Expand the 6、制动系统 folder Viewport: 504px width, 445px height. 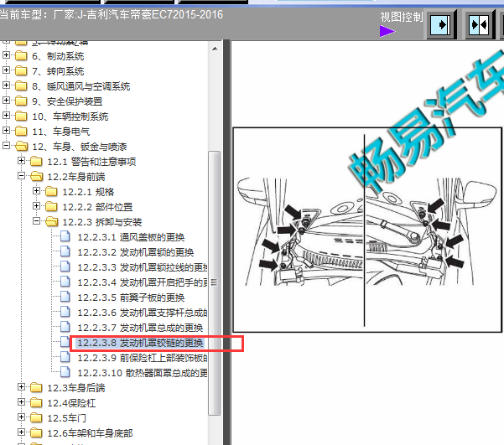click(x=6, y=55)
